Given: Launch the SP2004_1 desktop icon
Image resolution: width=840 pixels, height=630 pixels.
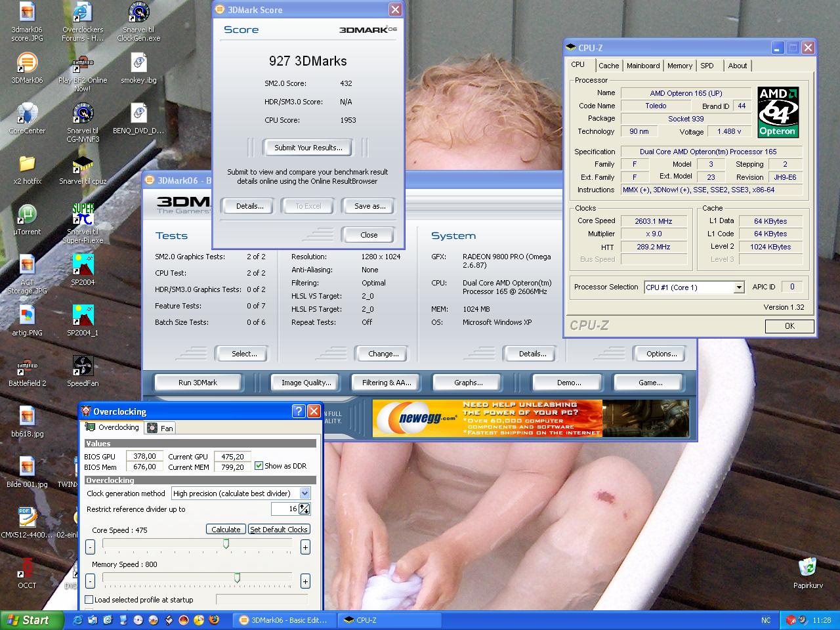Looking at the screenshot, I should (83, 321).
